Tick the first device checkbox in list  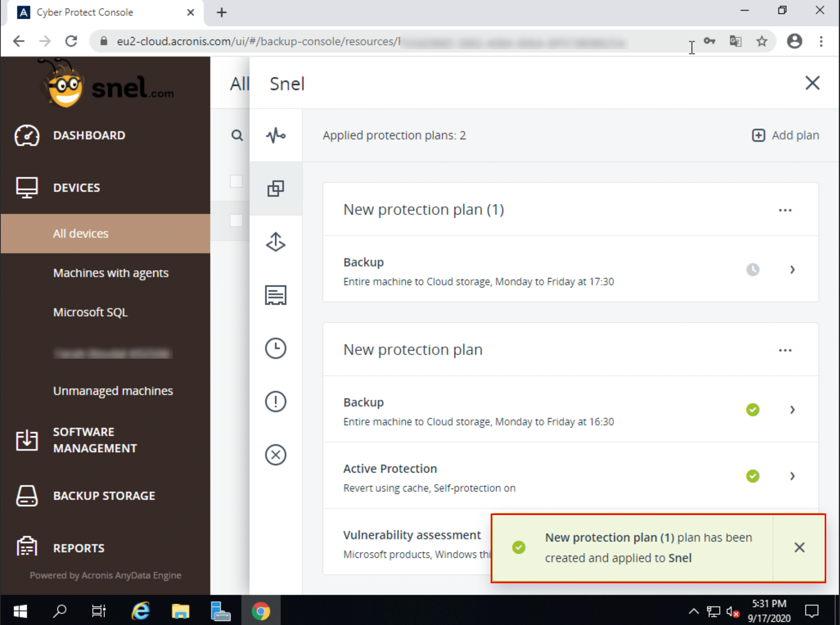pos(236,181)
